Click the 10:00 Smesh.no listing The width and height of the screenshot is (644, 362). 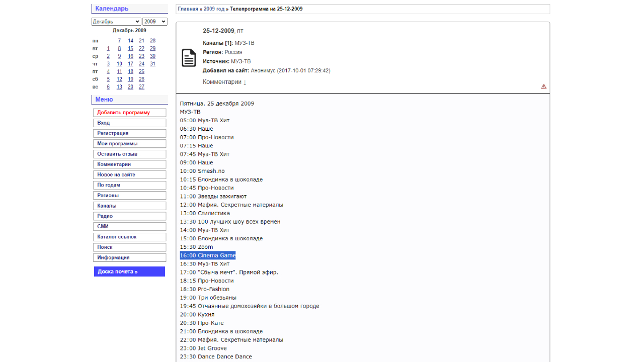[x=202, y=171]
